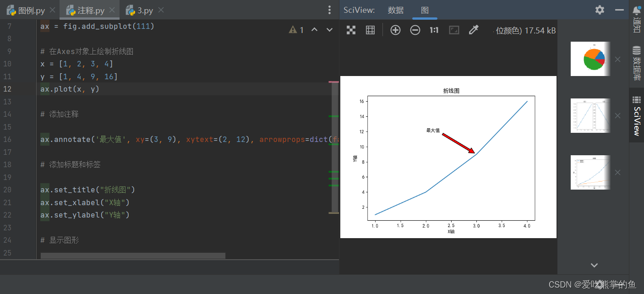Click the ax.set_ylabel("Y轴") line
The width and height of the screenshot is (644, 294).
[85, 215]
